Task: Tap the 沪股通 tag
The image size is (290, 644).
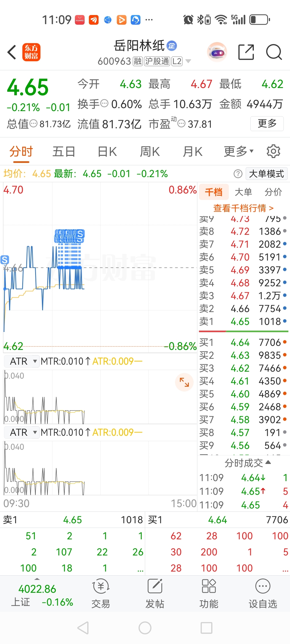Action: [157, 61]
